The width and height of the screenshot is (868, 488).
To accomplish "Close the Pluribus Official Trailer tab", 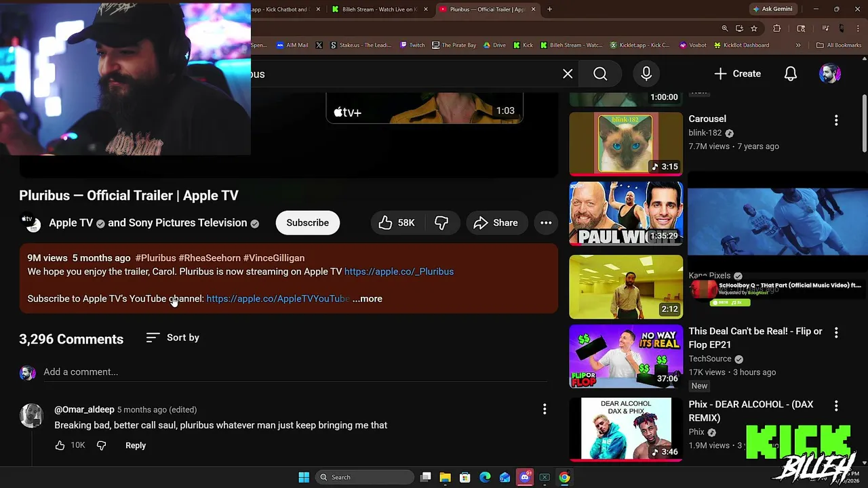I will (x=533, y=9).
